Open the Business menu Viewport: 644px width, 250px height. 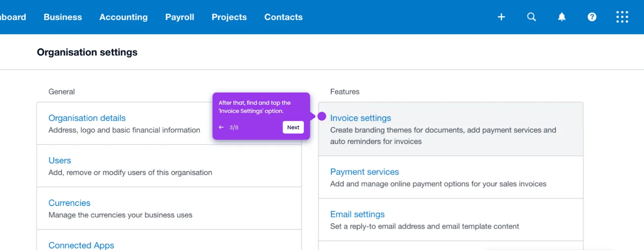63,17
